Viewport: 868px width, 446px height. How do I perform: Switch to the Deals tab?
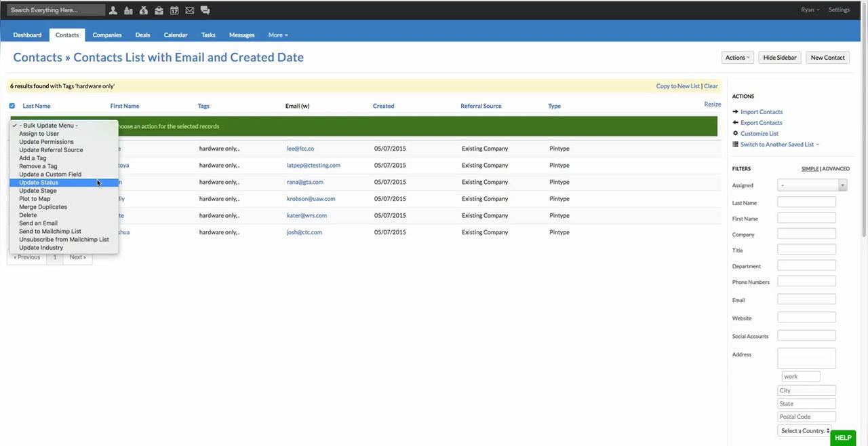pyautogui.click(x=142, y=35)
